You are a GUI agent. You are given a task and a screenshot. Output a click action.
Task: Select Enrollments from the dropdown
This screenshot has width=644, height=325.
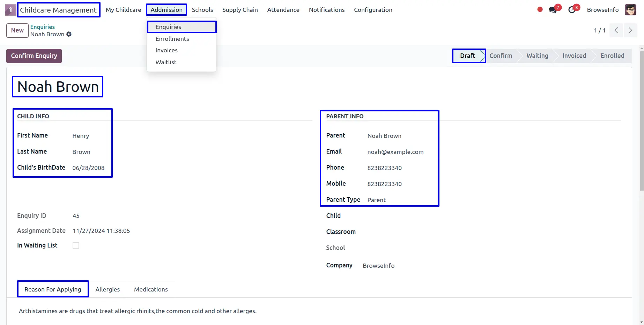coord(172,39)
